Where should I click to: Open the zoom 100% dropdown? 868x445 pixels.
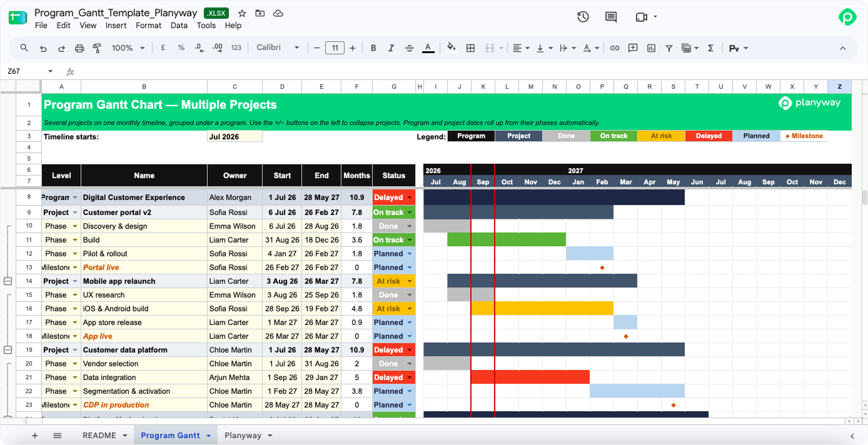[x=128, y=48]
